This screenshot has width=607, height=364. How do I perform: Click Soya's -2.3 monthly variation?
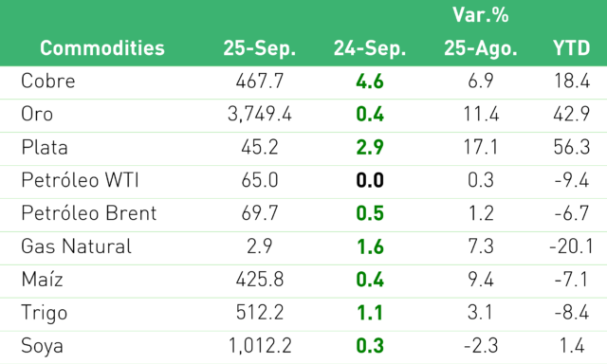click(x=481, y=346)
